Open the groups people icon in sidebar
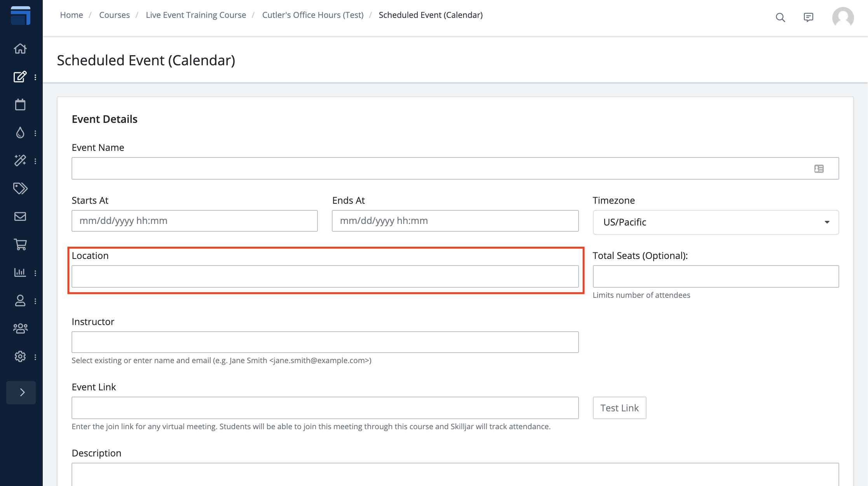This screenshot has width=868, height=486. click(20, 329)
